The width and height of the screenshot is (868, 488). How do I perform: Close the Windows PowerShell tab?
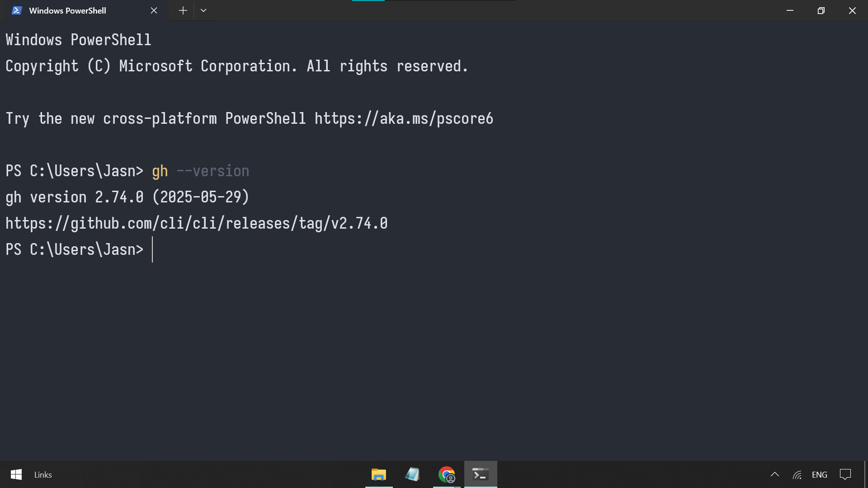click(x=154, y=10)
